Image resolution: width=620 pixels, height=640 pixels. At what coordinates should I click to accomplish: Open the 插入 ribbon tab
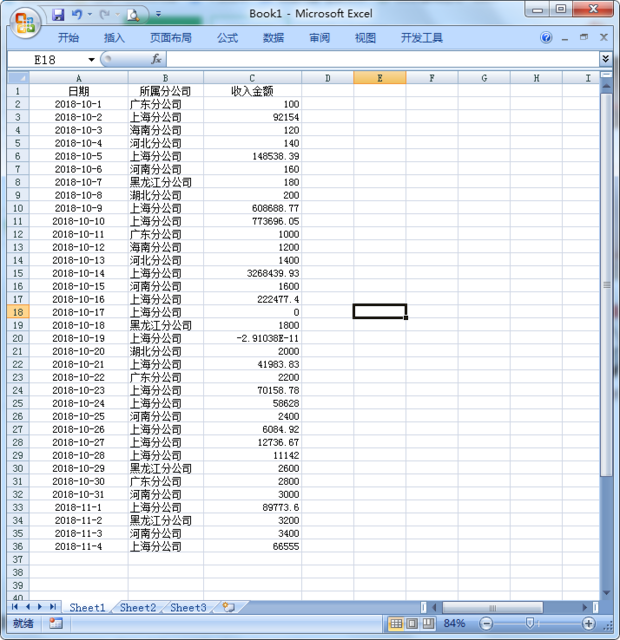[x=114, y=38]
